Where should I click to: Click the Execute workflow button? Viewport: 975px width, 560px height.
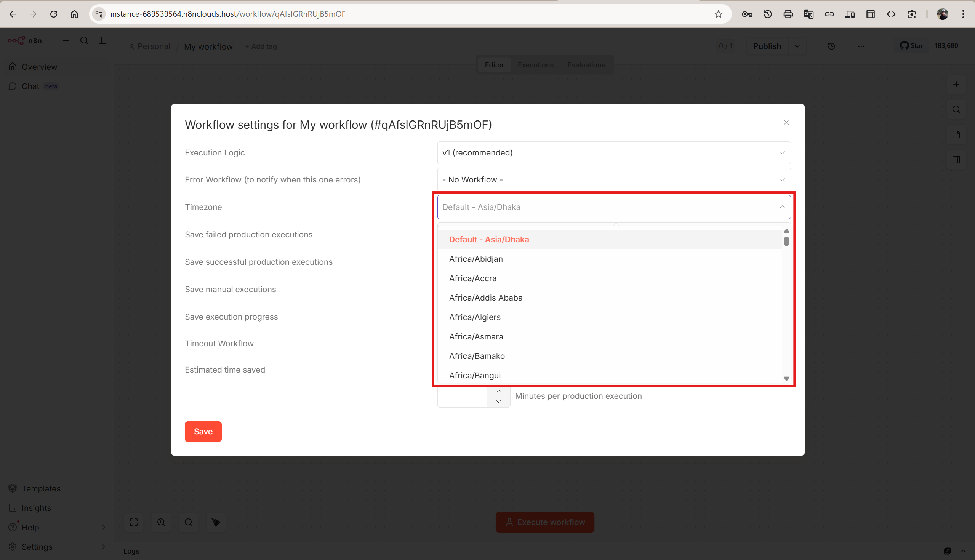click(544, 522)
